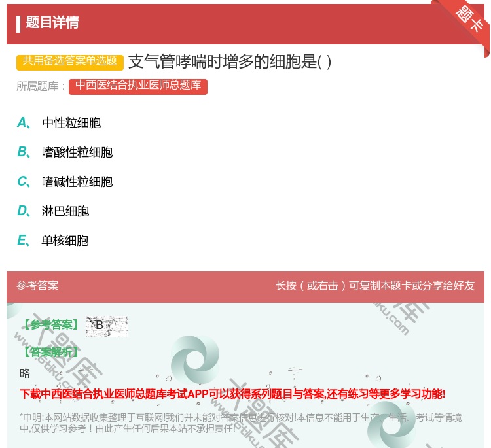
Task: Click the white bar icon before 题目详情
Action: [x=18, y=23]
